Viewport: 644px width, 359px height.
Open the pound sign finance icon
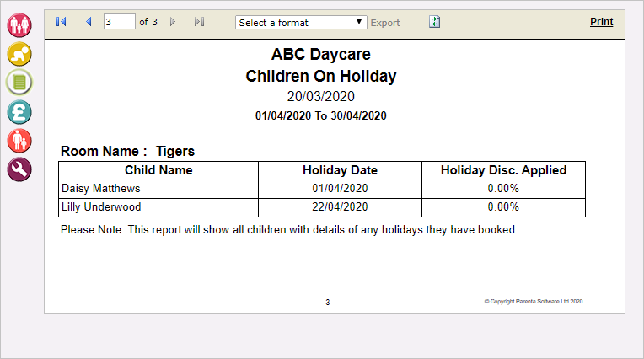19,112
